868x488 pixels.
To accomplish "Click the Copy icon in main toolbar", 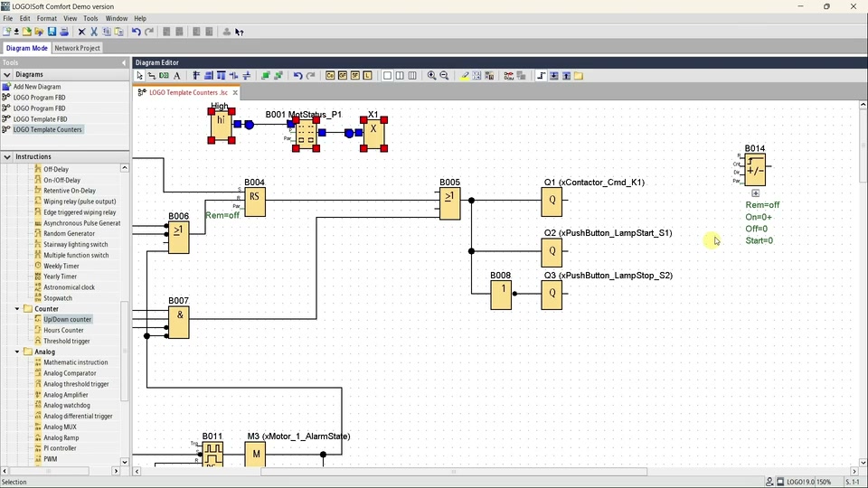I will click(107, 33).
